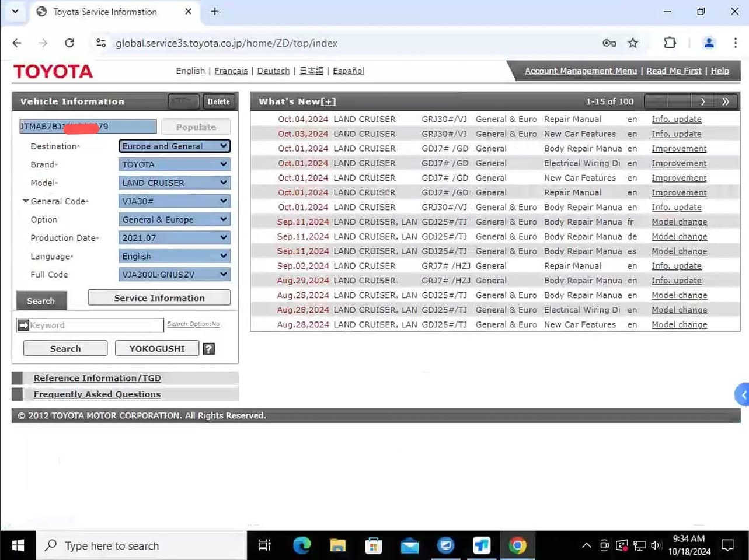Open the Account Management Menu

580,71
